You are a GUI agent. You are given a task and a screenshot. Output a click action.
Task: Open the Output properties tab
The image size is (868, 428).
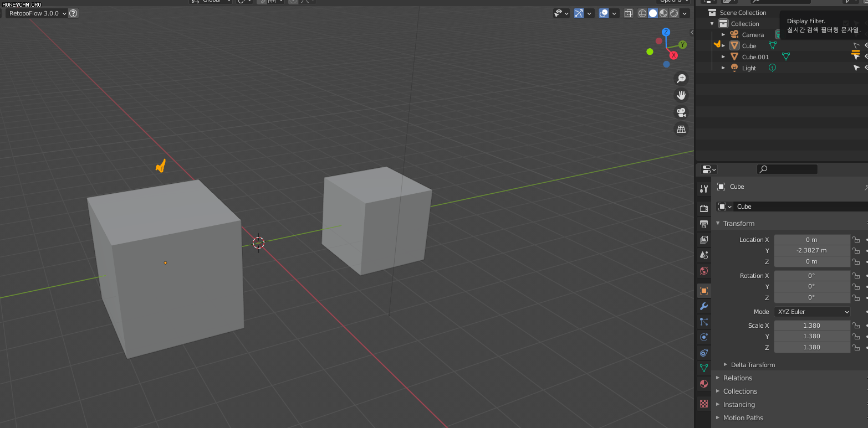tap(704, 224)
